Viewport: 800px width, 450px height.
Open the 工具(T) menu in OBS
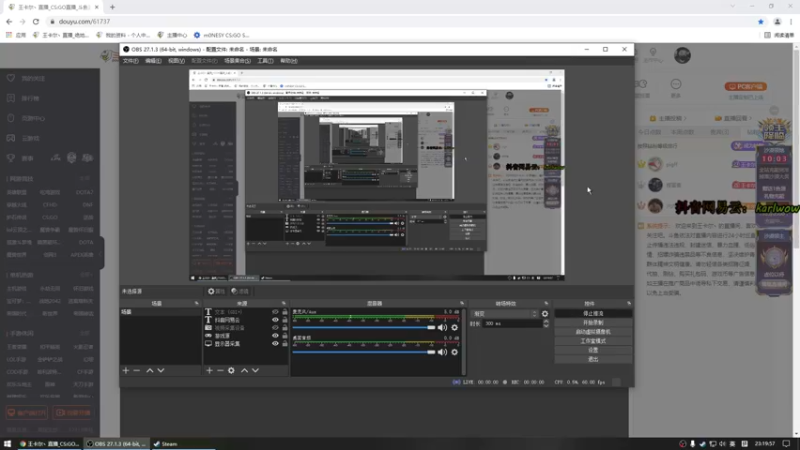(x=265, y=61)
